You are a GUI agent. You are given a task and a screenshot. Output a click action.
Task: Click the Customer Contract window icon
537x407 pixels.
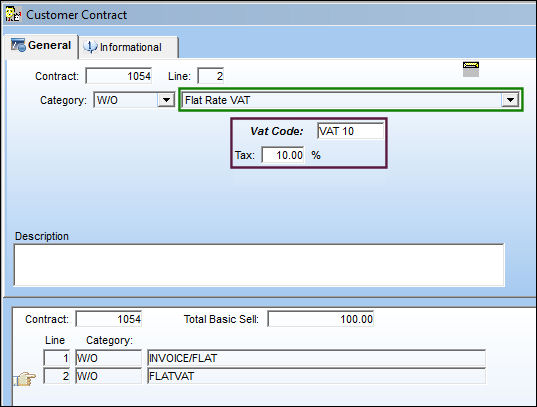(13, 14)
